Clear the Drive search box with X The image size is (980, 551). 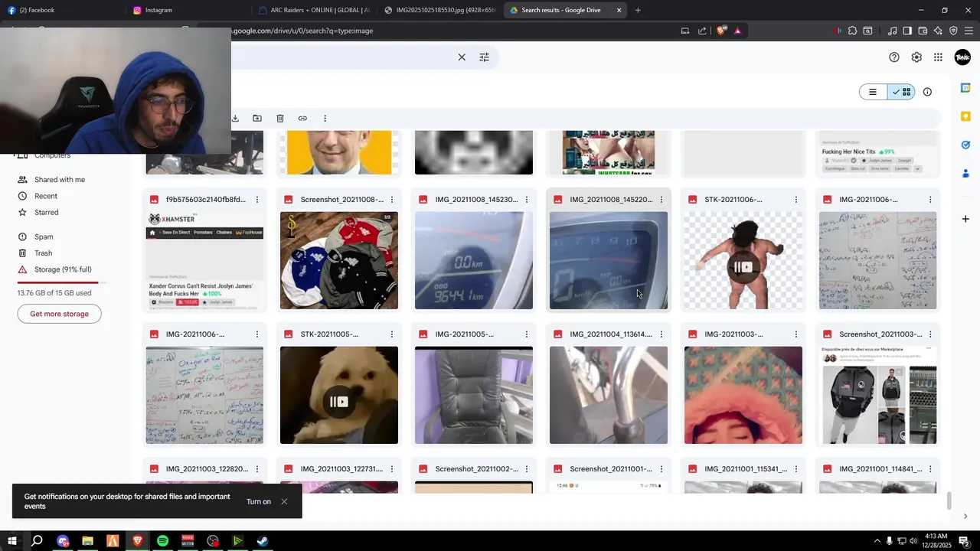462,57
